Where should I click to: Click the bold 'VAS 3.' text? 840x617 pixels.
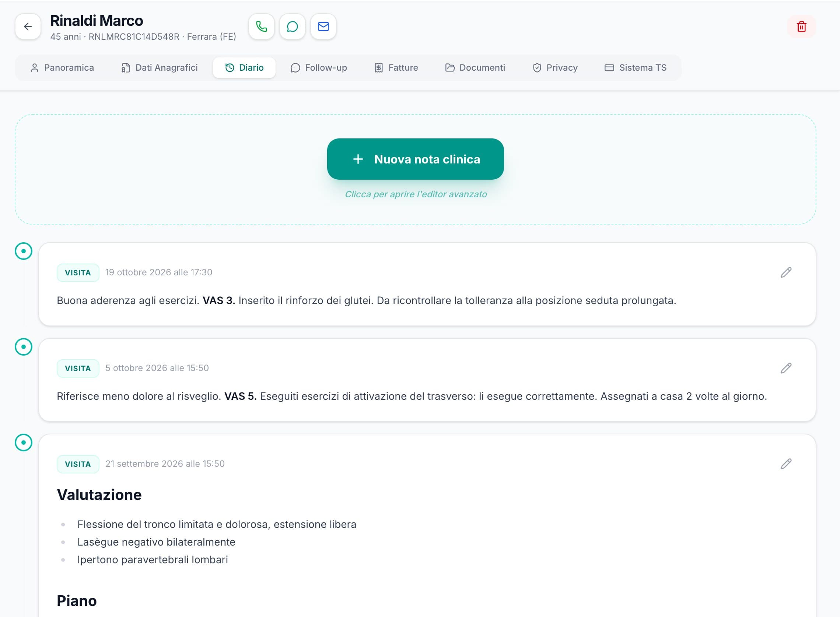(219, 300)
